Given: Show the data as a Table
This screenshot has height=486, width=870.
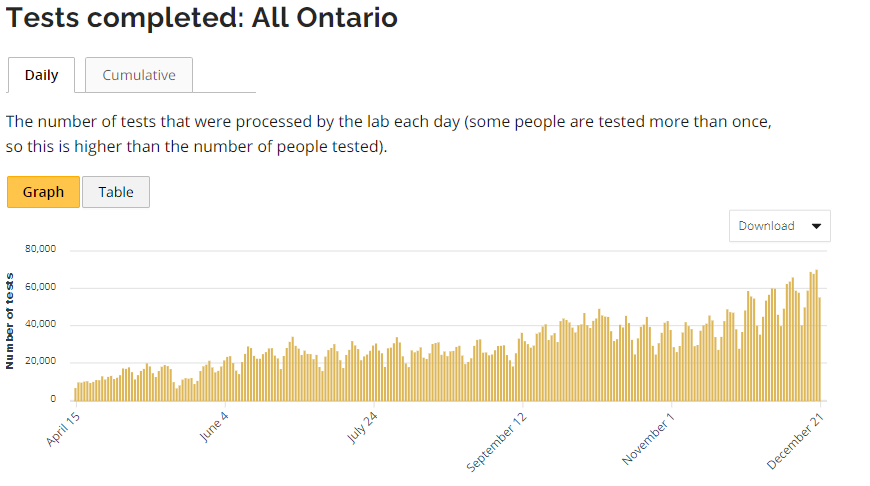Looking at the screenshot, I should (x=116, y=192).
